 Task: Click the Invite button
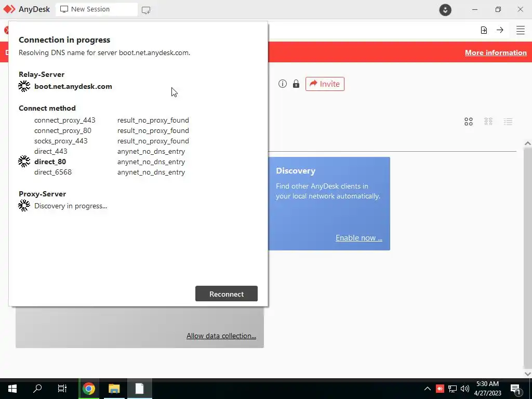coord(325,84)
